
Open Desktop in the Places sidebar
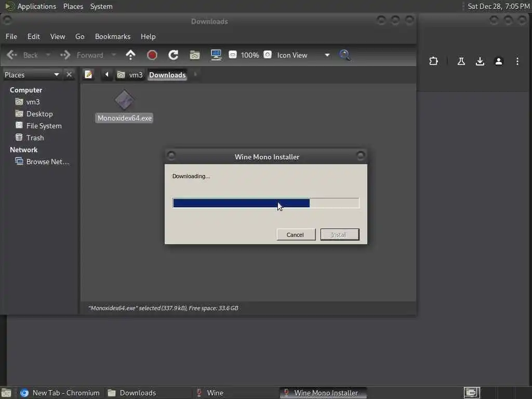pyautogui.click(x=39, y=114)
